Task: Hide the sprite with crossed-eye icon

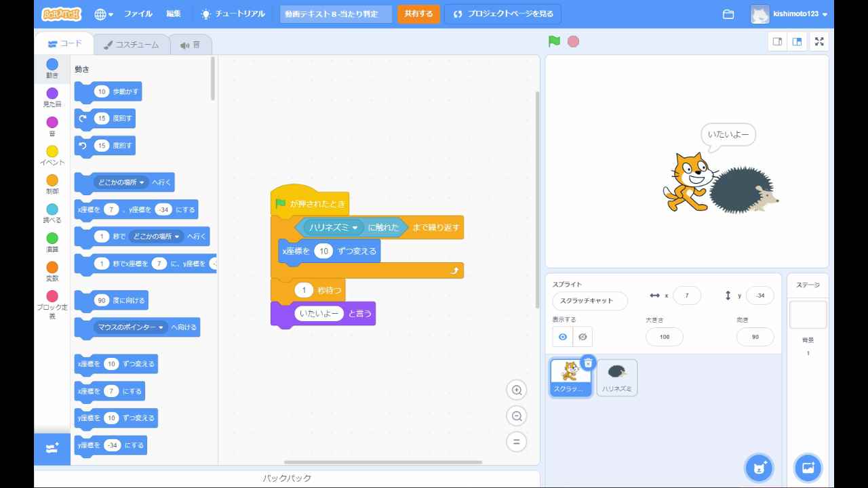Action: [x=583, y=337]
